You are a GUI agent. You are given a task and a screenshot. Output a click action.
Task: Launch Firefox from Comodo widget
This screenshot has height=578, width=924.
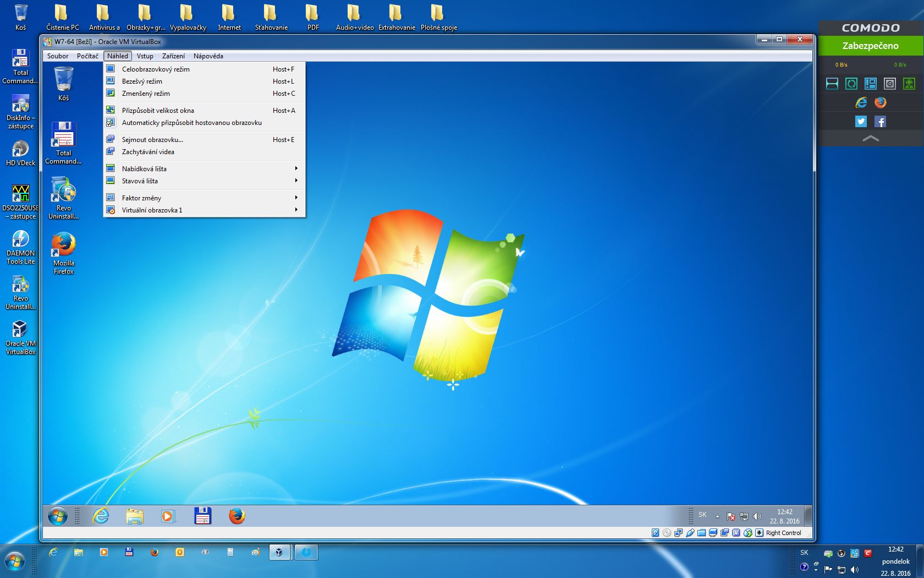click(x=881, y=102)
